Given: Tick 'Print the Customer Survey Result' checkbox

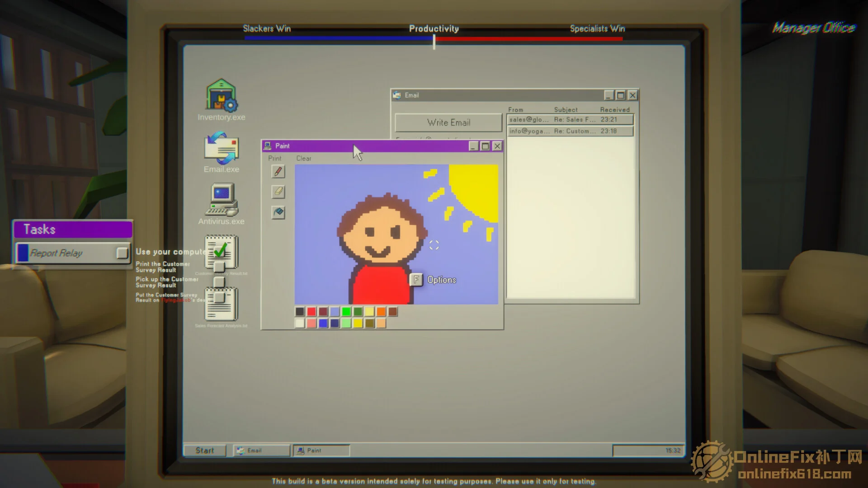Looking at the screenshot, I should (219, 267).
